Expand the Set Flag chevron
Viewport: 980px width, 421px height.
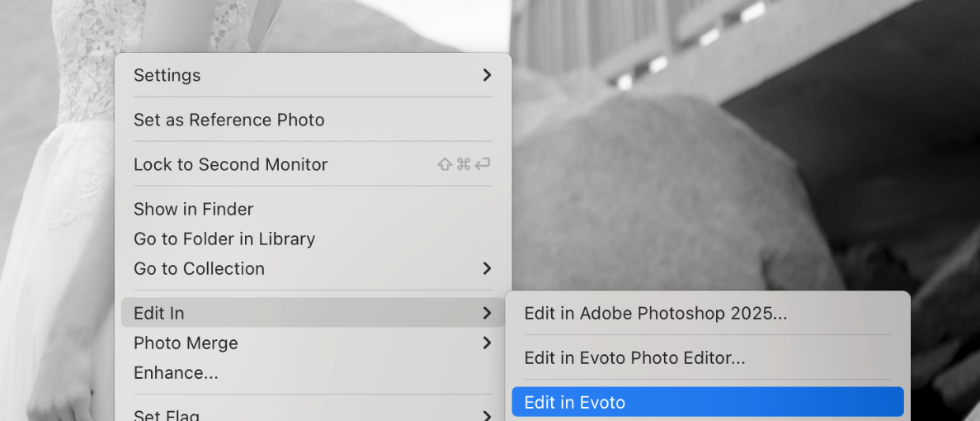[x=487, y=415]
